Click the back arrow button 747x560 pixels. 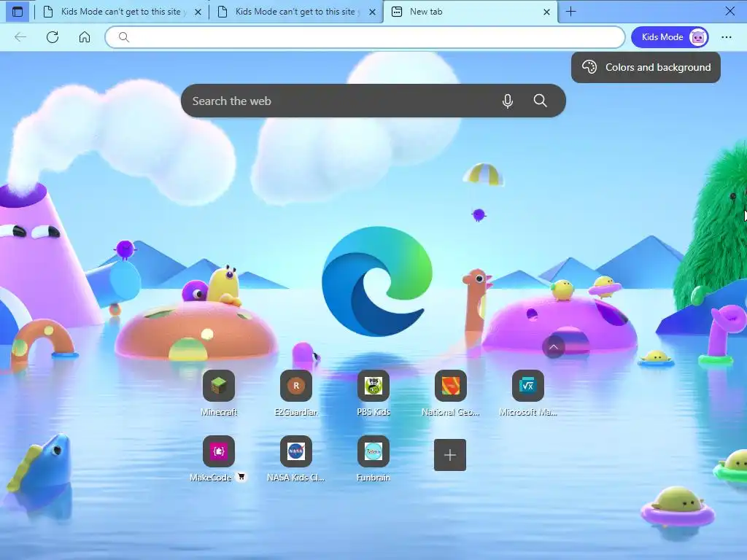(x=20, y=37)
